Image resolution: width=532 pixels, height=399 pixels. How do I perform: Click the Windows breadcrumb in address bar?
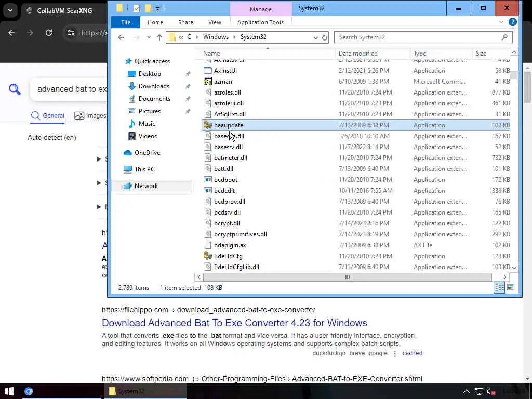216,37
